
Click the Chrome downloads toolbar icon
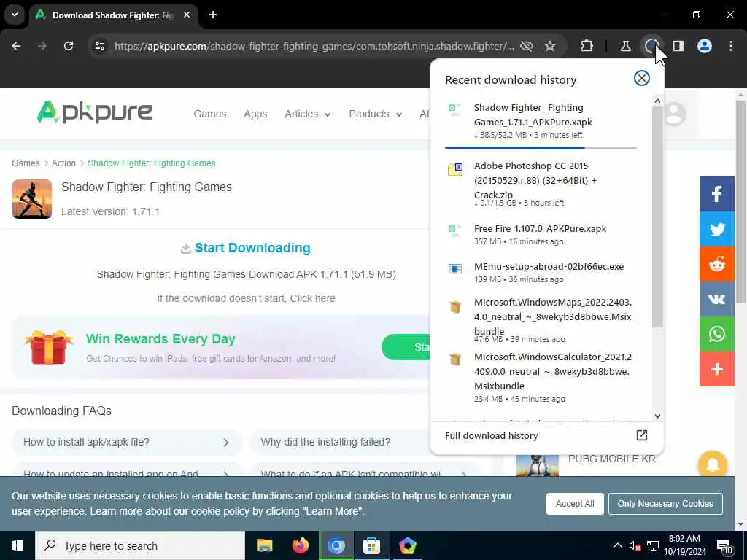[x=651, y=46]
